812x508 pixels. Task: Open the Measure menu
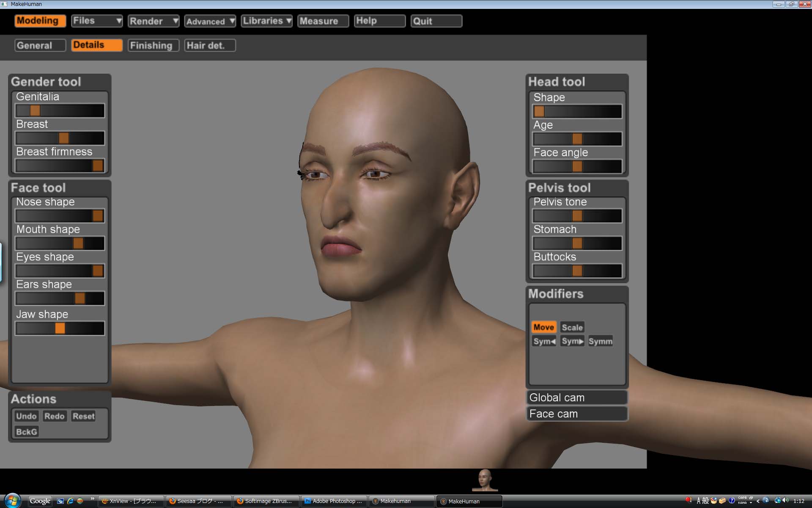click(x=323, y=21)
